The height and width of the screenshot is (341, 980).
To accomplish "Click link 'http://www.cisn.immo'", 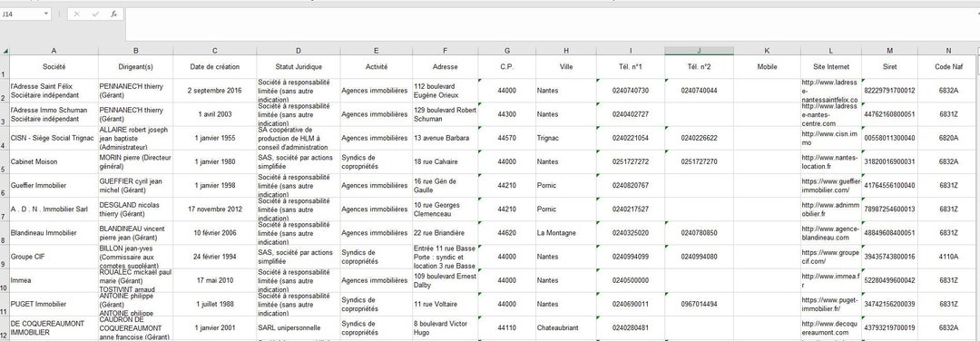I will coord(830,138).
